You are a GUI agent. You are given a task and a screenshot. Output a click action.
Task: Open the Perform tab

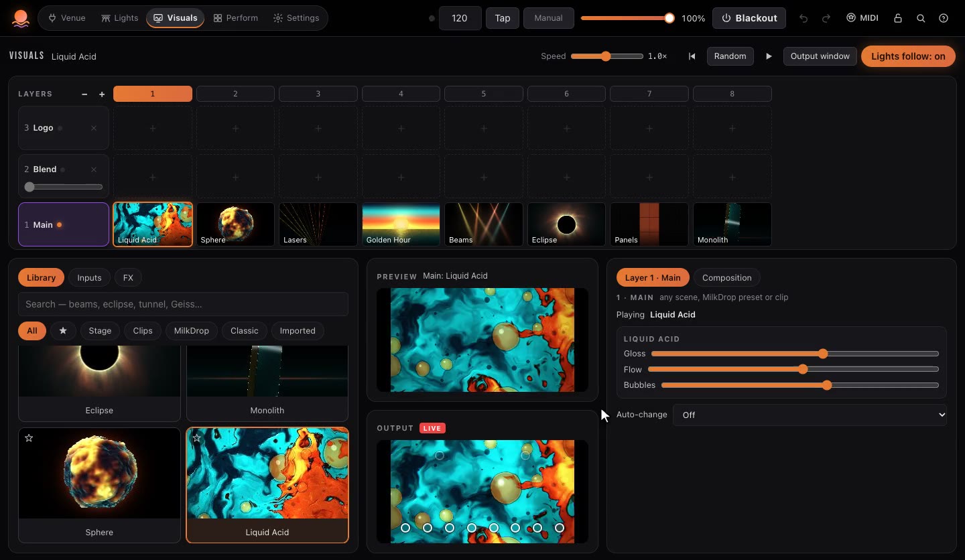235,18
